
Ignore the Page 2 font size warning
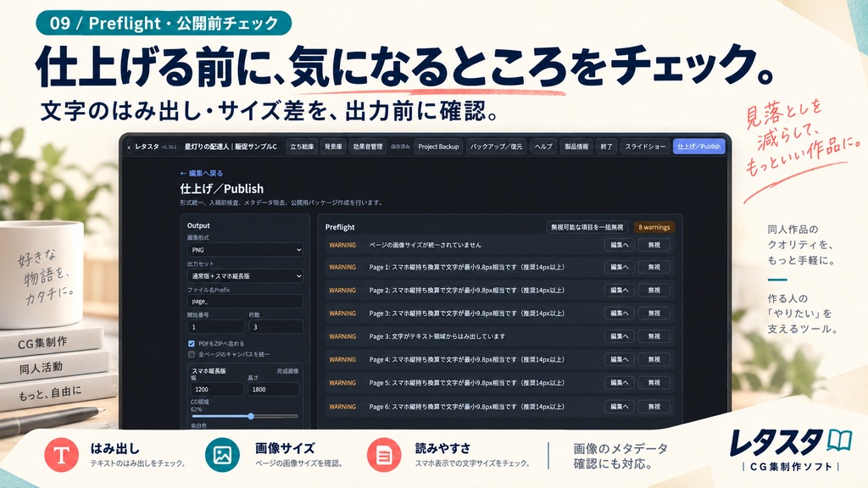point(654,291)
